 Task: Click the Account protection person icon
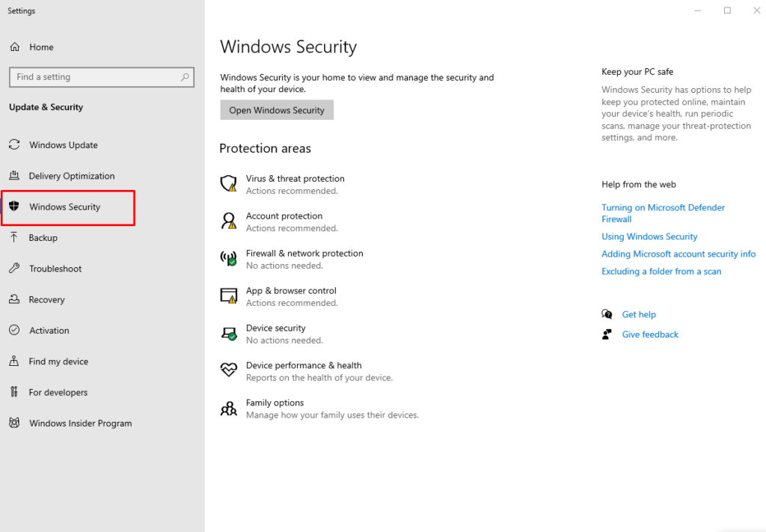(x=228, y=221)
